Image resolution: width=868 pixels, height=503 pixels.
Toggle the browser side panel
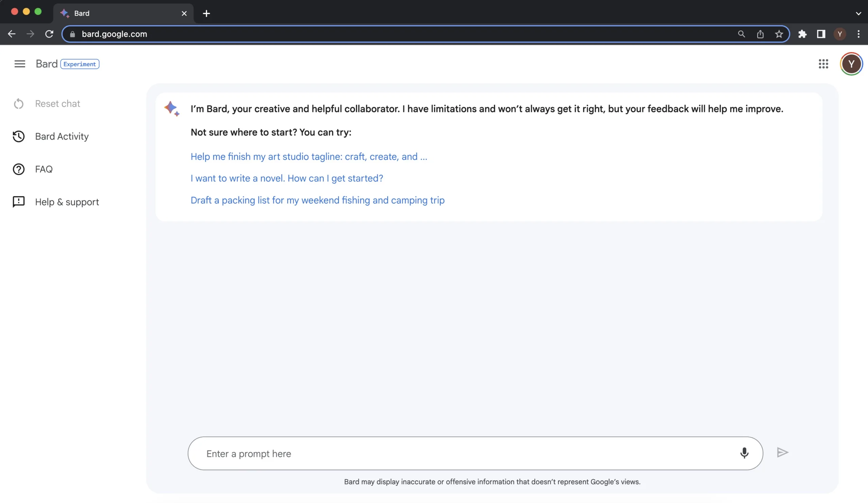tap(821, 34)
